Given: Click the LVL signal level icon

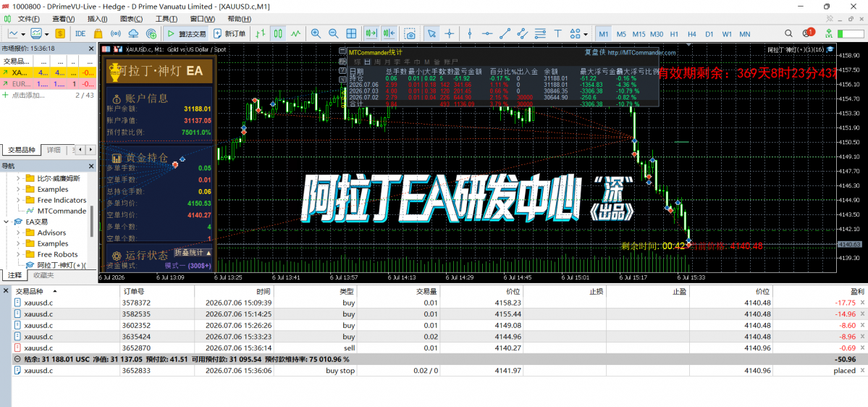Looking at the screenshot, I should click(x=829, y=33).
